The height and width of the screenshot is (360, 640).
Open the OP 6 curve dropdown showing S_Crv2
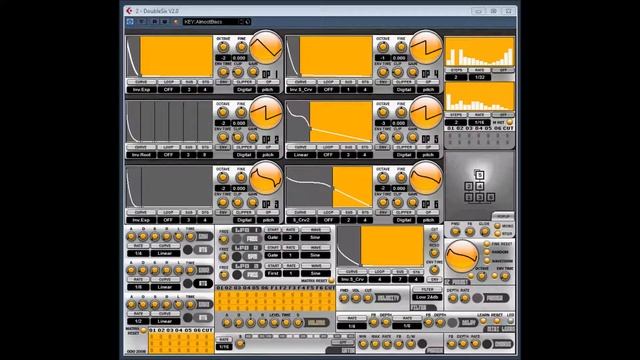pyautogui.click(x=301, y=220)
